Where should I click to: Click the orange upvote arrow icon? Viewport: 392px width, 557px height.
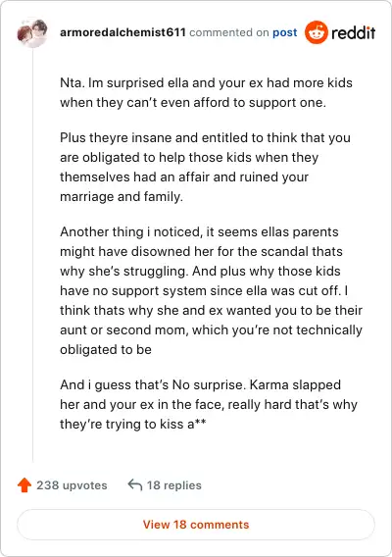tap(24, 484)
